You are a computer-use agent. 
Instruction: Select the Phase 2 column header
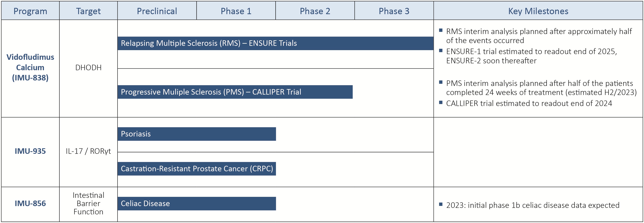[315, 11]
